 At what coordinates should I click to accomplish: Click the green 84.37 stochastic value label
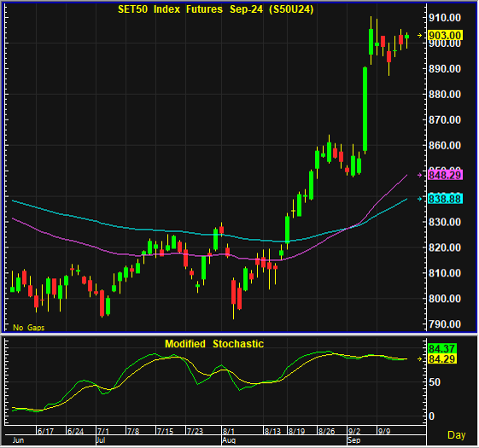pos(441,348)
